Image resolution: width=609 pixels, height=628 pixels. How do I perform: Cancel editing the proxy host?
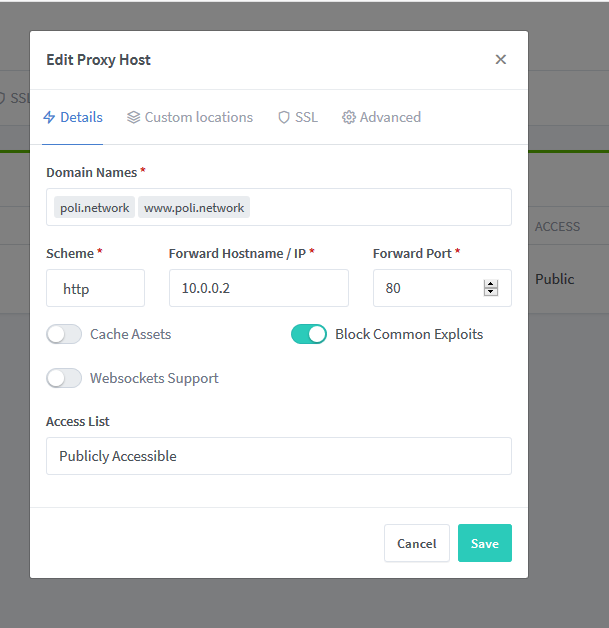coord(417,543)
